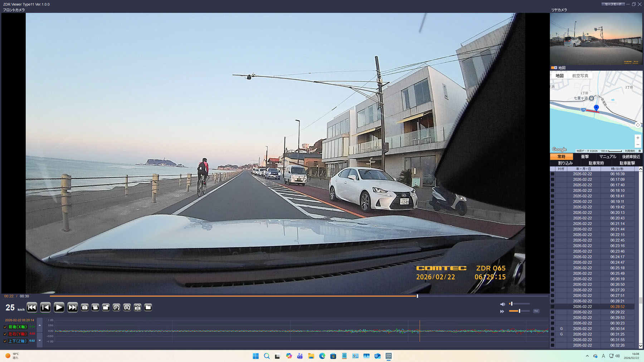
Task: Click the flip image icon
Action: 138,307
